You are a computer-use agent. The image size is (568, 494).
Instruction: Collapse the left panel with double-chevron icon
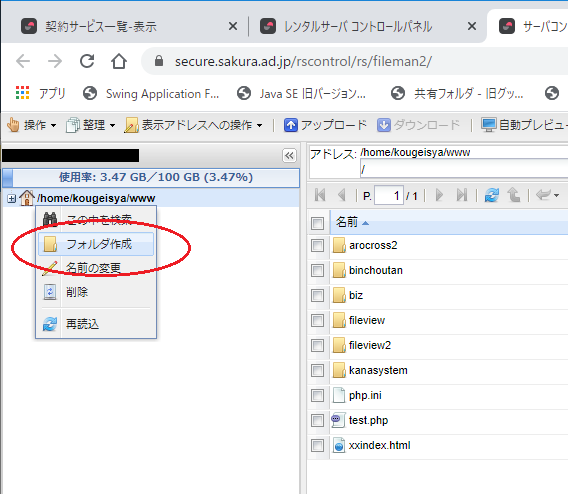[289, 156]
